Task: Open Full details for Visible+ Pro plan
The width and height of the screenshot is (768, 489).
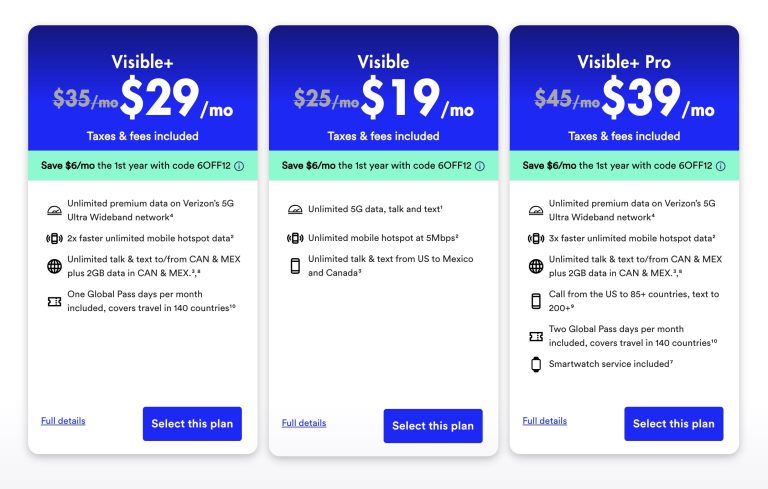Action: tap(544, 421)
